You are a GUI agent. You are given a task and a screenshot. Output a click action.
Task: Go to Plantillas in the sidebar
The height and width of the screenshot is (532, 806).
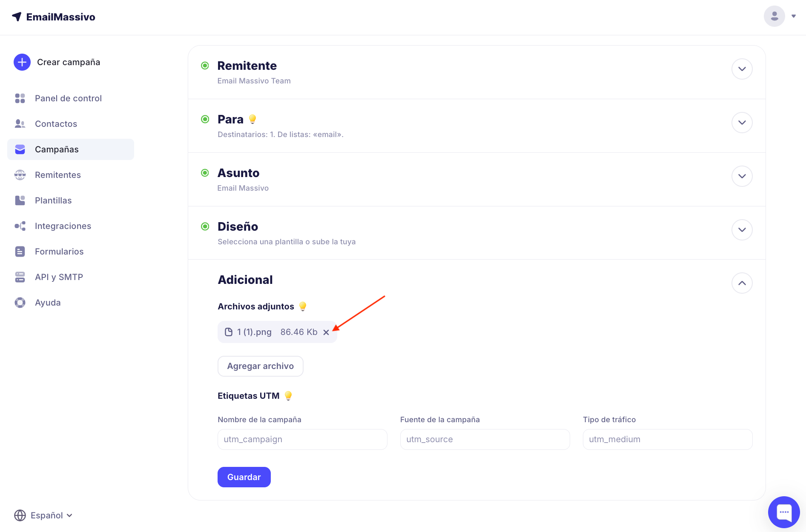(x=53, y=200)
